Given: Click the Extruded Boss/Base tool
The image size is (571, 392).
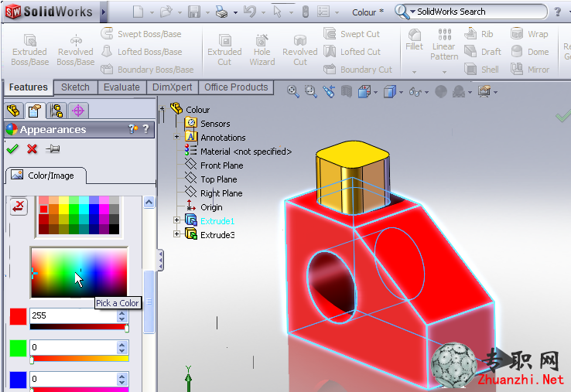Looking at the screenshot, I should click(30, 49).
